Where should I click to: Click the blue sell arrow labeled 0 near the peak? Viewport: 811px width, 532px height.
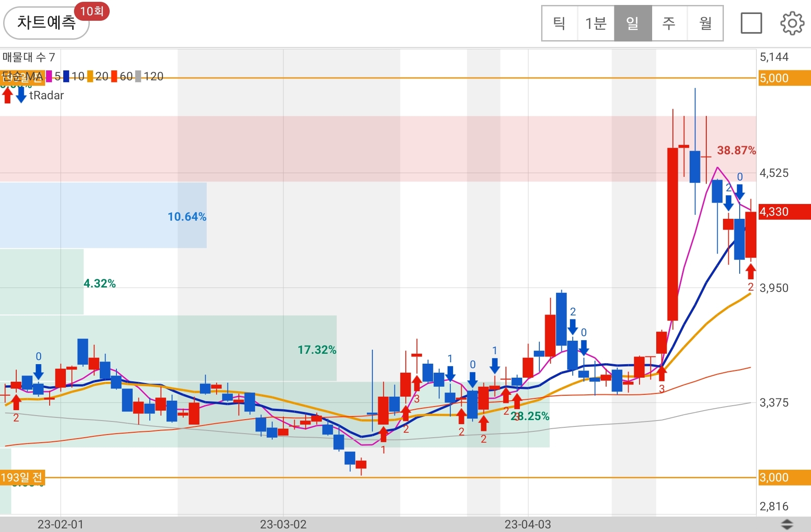pyautogui.click(x=740, y=192)
